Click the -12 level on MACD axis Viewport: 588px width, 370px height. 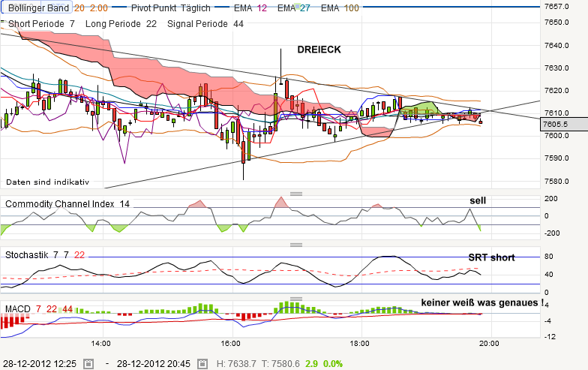point(550,336)
